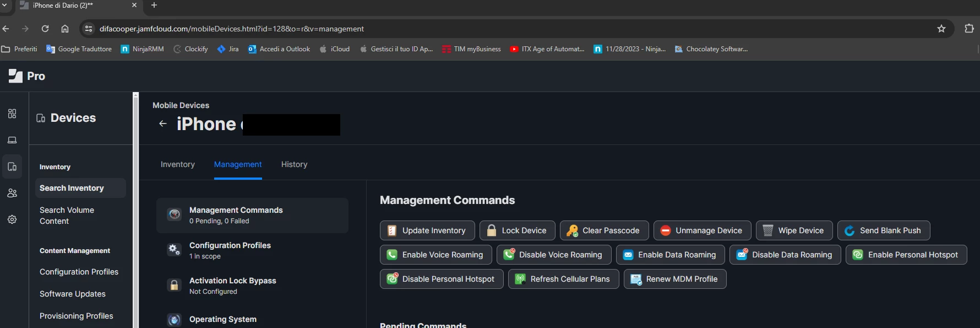Select the Management tab
The width and height of the screenshot is (980, 328).
point(238,164)
